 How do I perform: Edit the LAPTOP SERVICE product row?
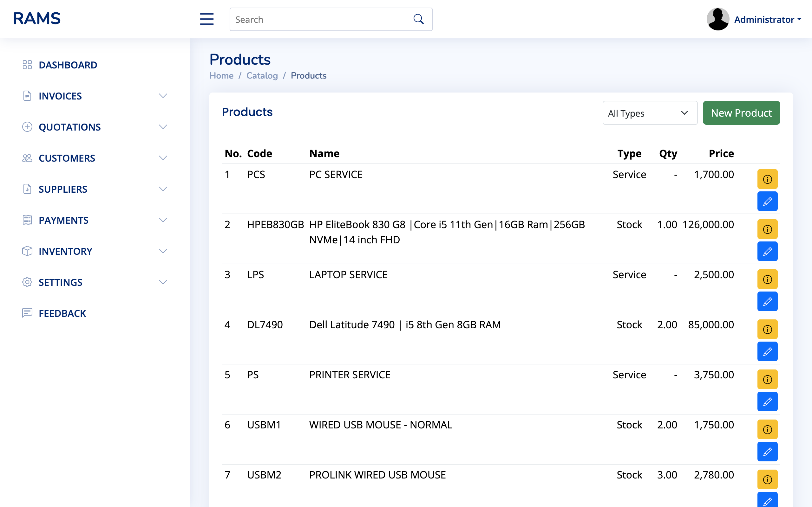click(x=767, y=301)
